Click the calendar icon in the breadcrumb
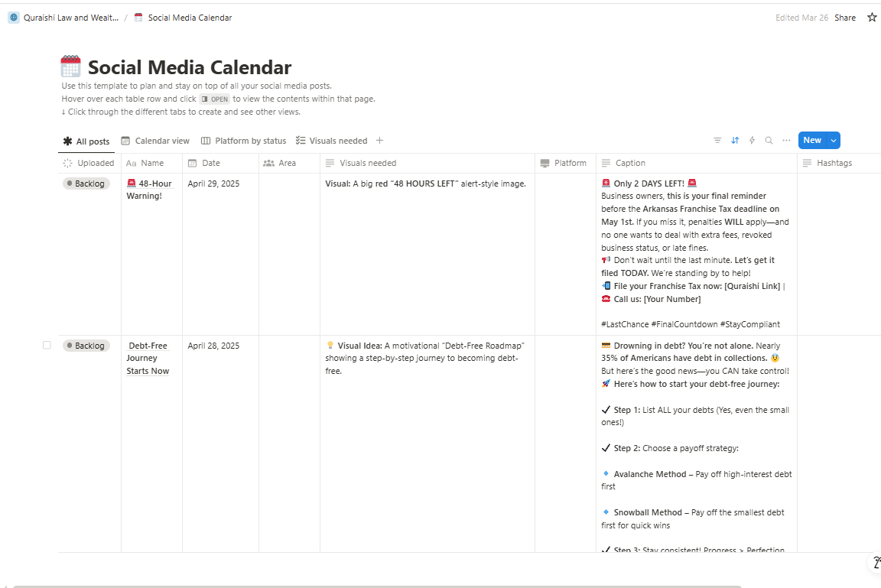The width and height of the screenshot is (881, 588). tap(138, 18)
